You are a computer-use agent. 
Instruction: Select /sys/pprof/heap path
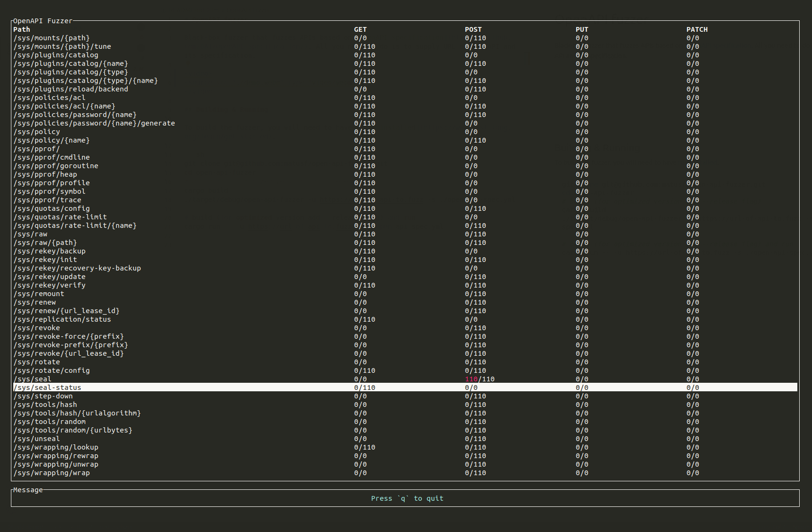(x=45, y=174)
